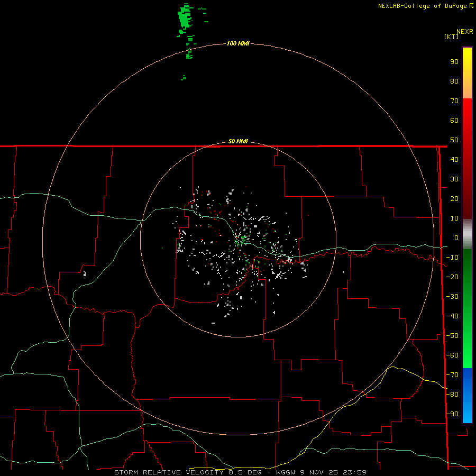Pick the blue bottom segment of the color bar
Screen dimensions: 476x476
pos(467,396)
